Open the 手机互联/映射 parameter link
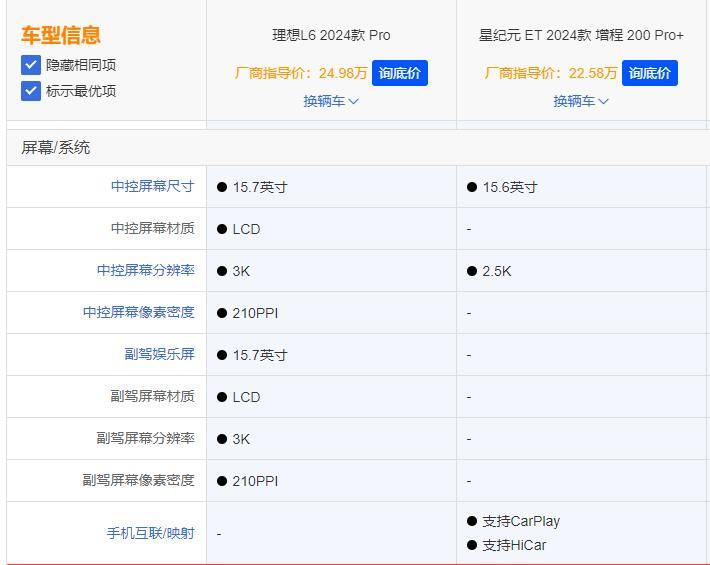Viewport: 710px width, 565px height. [150, 533]
